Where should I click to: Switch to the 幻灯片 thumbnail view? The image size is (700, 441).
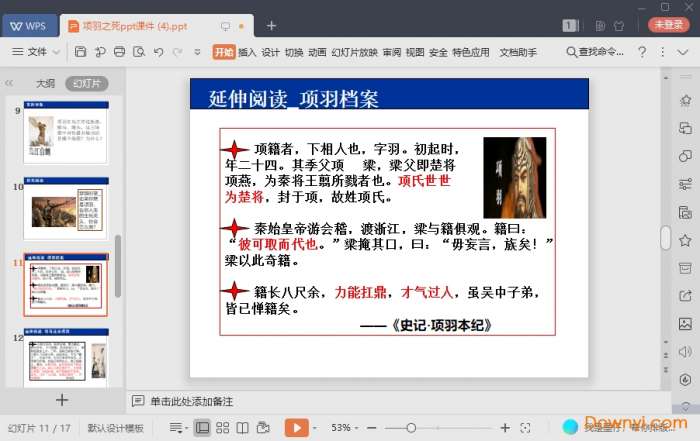(87, 83)
